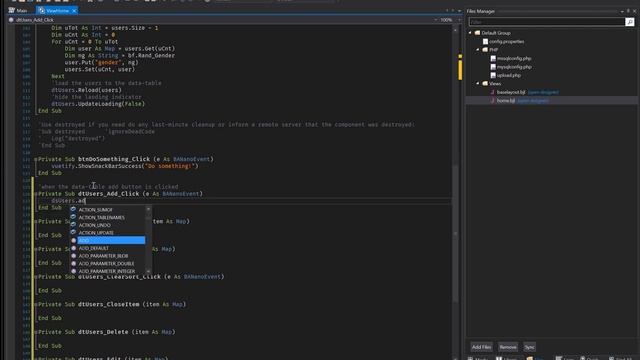Open the Files Manager panel options dropdown
This screenshot has width=640, height=360.
(622, 11)
